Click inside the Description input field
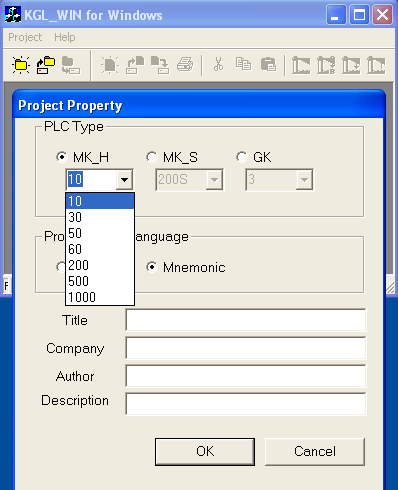 pos(246,404)
